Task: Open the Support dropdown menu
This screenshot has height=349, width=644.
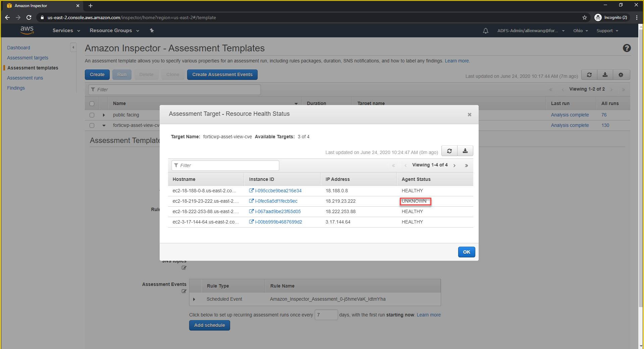Action: click(607, 31)
